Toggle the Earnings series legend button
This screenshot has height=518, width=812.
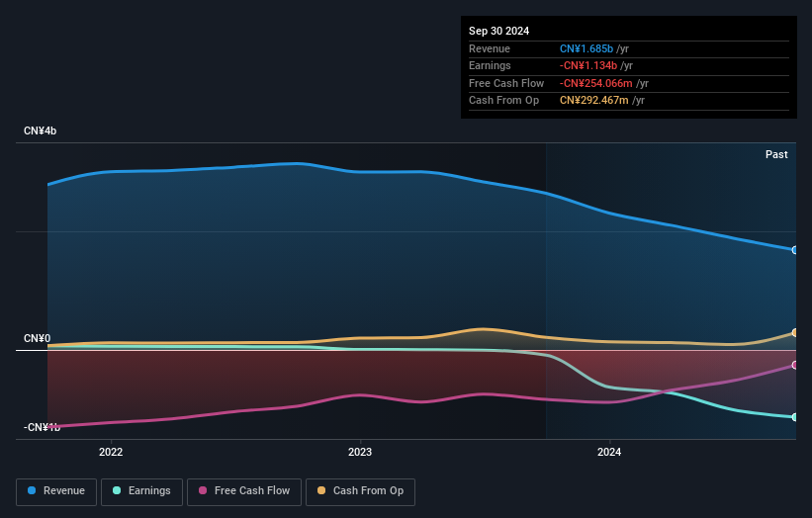point(141,491)
